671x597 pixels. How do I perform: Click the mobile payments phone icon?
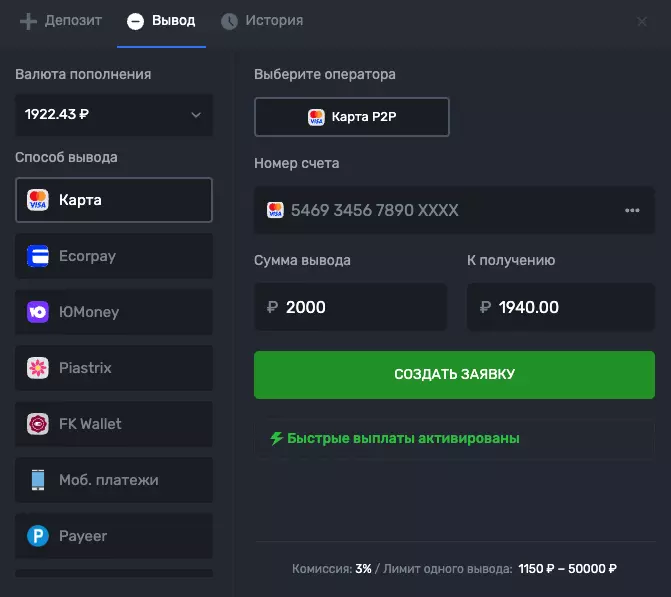click(38, 480)
